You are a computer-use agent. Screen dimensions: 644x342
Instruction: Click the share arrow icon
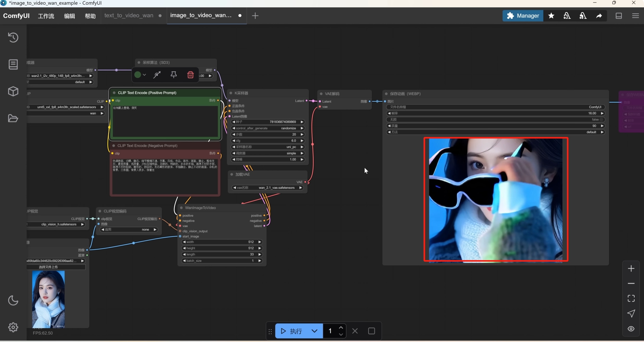click(x=599, y=16)
